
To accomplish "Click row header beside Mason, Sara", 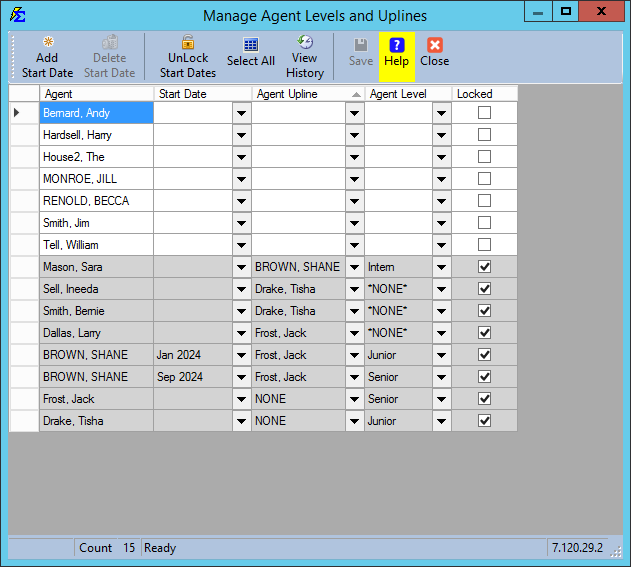I will [24, 267].
